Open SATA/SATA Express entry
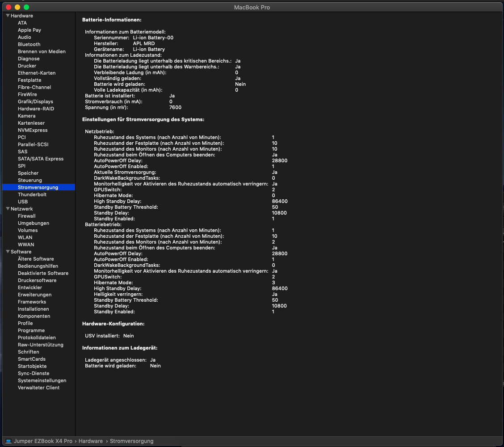The height and width of the screenshot is (447, 504). point(41,159)
